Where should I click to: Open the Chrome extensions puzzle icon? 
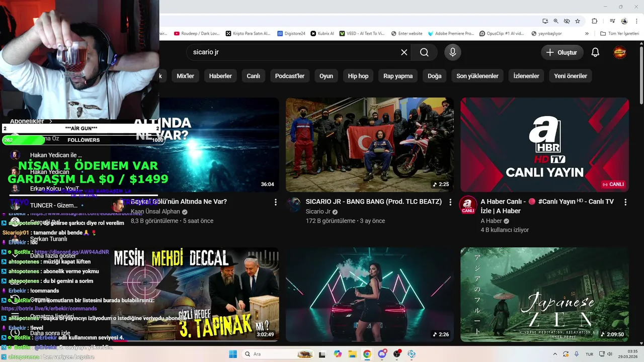pos(595,21)
